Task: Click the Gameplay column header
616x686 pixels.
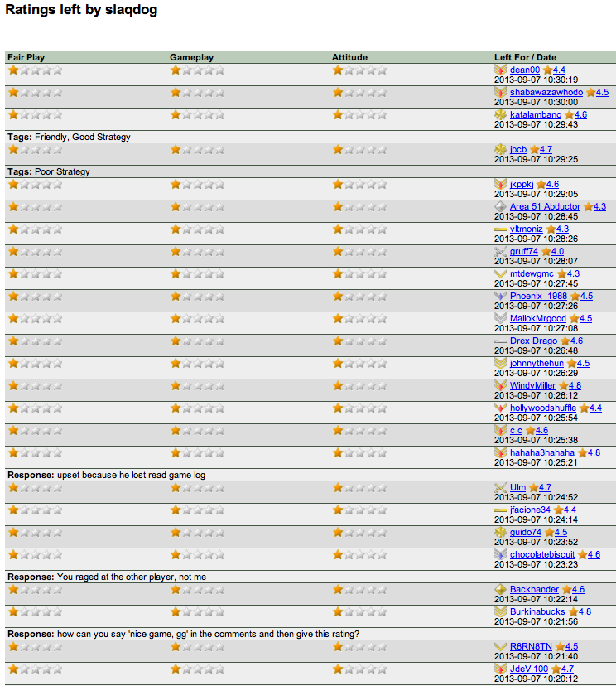Action: pos(191,57)
